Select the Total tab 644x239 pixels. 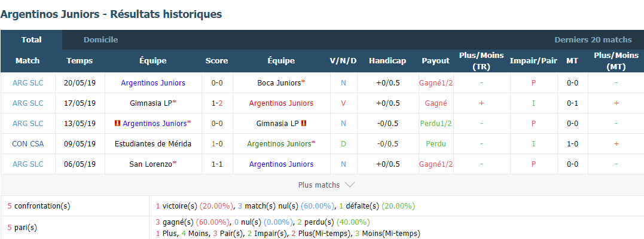coord(32,40)
